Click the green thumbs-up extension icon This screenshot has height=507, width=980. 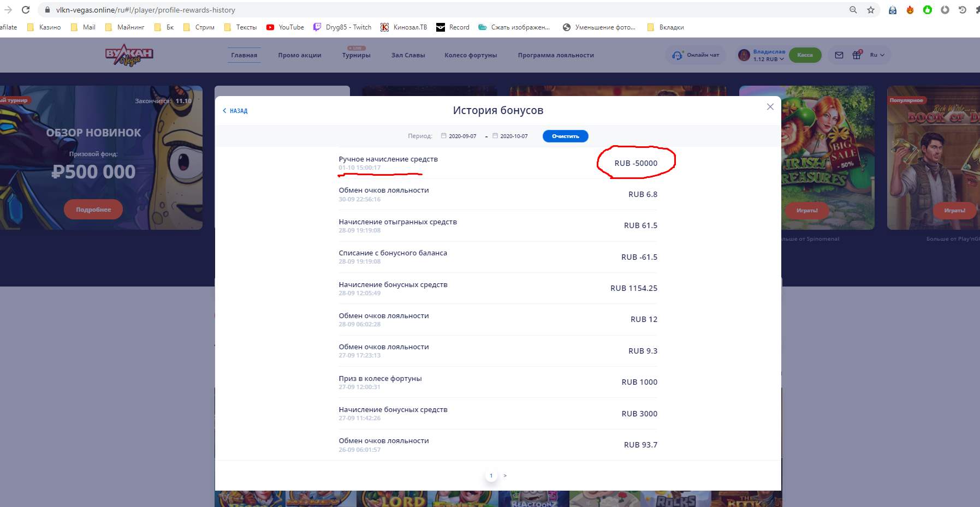[x=928, y=10]
